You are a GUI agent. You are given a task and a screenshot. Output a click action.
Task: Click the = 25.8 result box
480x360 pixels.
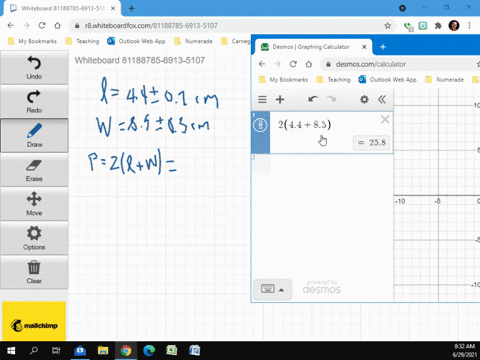click(371, 143)
